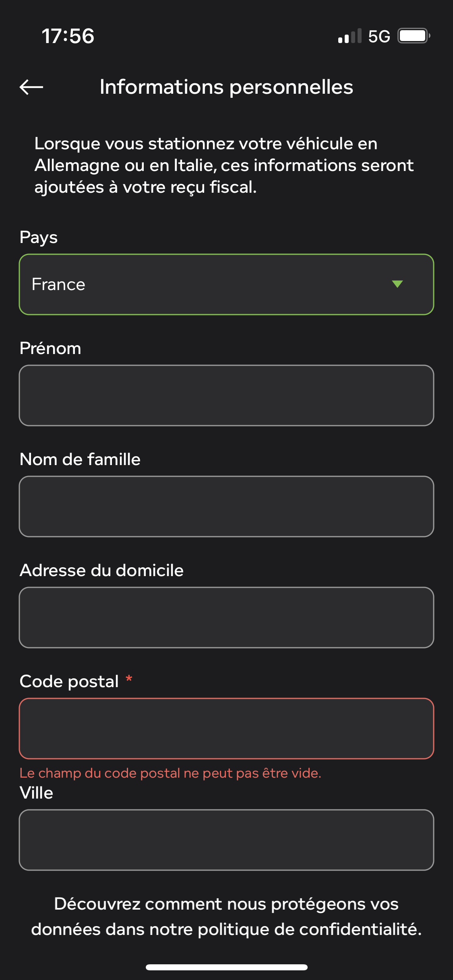
Task: Tap the red-bordered Code postal field
Action: pyautogui.click(x=226, y=729)
